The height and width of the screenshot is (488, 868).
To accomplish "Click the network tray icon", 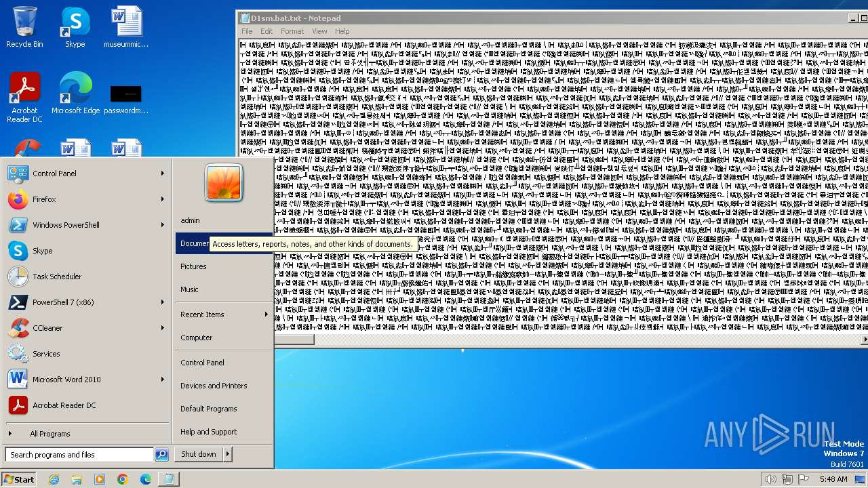I will point(787,479).
